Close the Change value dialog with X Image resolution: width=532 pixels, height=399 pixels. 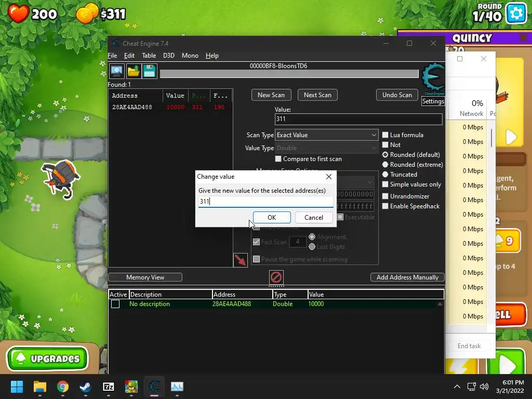click(x=328, y=177)
